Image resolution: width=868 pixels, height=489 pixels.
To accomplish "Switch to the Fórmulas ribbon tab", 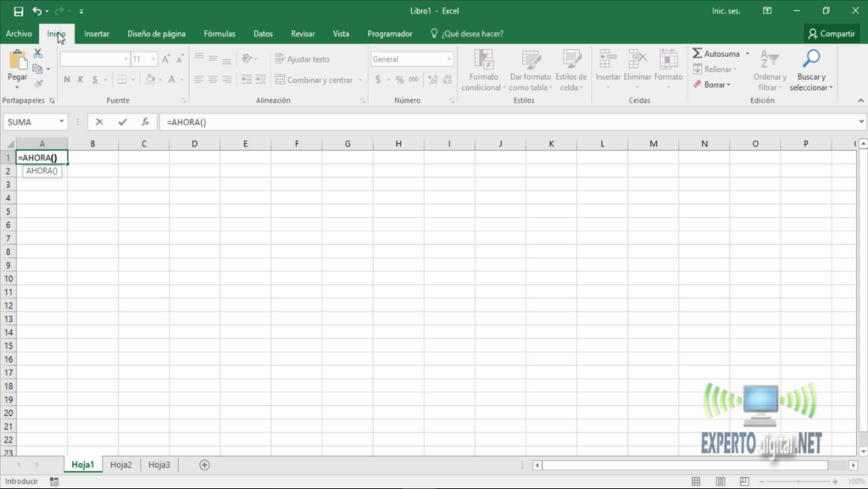I will [219, 33].
